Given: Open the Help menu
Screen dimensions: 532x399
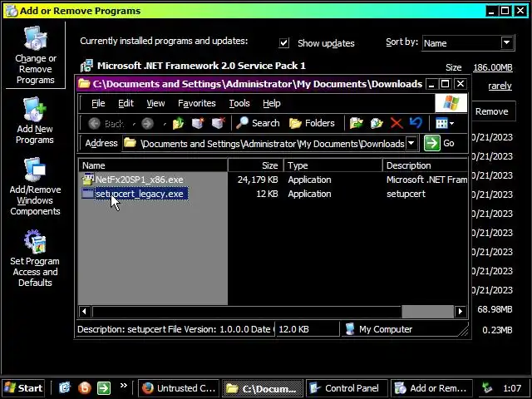Looking at the screenshot, I should (272, 103).
